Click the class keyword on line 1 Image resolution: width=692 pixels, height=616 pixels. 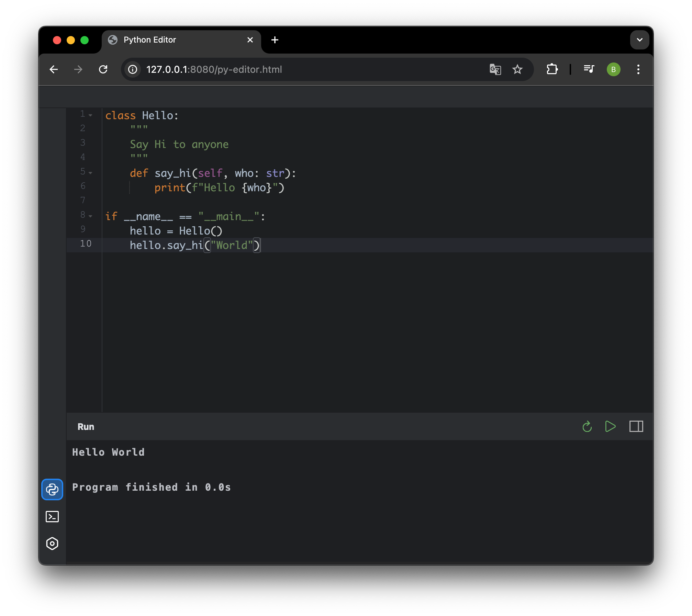(120, 115)
